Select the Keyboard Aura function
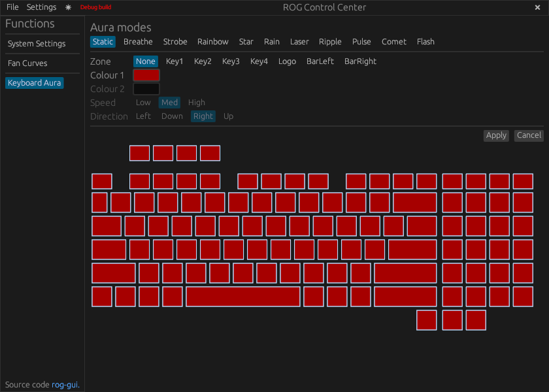The height and width of the screenshot is (392, 549). coord(35,83)
